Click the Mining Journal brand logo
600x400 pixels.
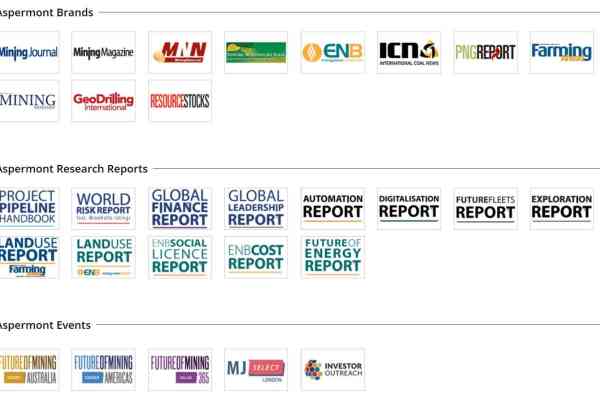click(x=28, y=52)
